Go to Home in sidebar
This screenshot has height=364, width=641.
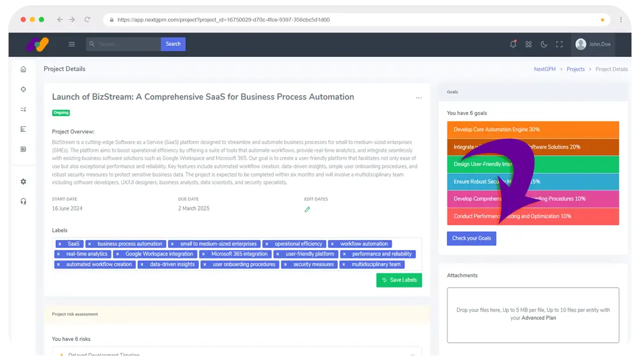click(x=23, y=69)
